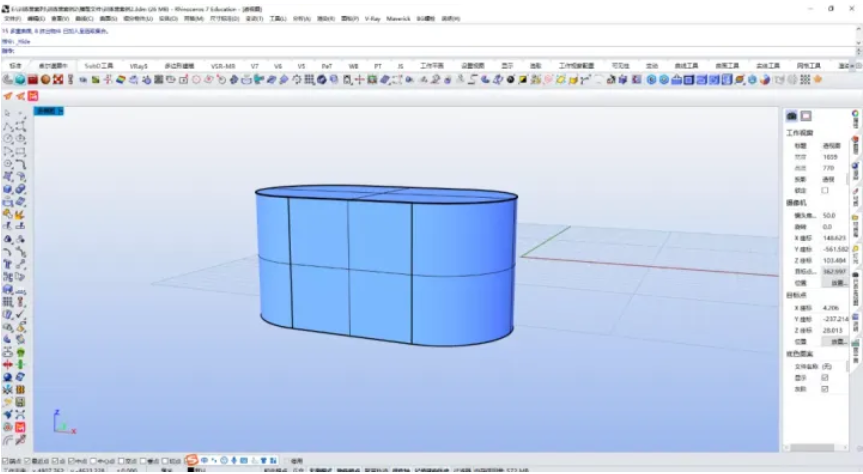Switch to the SubD工具 toolbar tab
This screenshot has height=474, width=863.
click(x=99, y=66)
